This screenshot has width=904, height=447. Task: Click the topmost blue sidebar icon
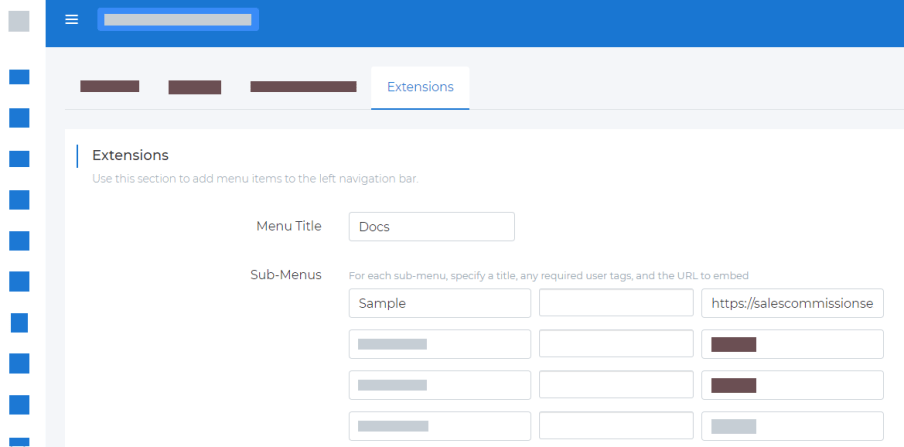pyautogui.click(x=19, y=77)
